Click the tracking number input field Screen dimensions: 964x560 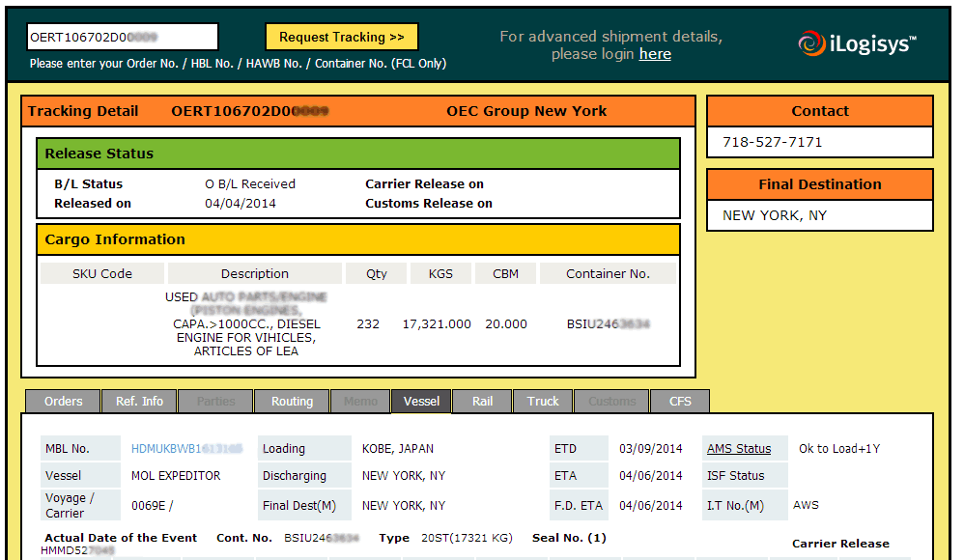pos(123,37)
